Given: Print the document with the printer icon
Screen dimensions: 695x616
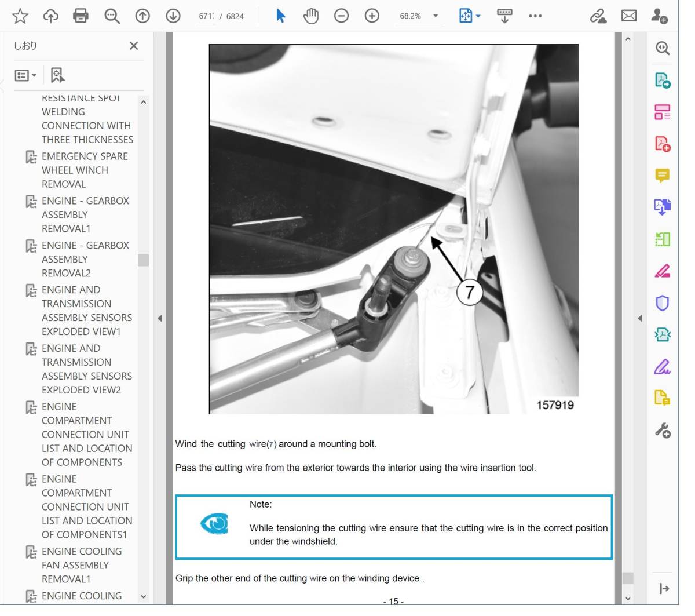Looking at the screenshot, I should pyautogui.click(x=81, y=16).
